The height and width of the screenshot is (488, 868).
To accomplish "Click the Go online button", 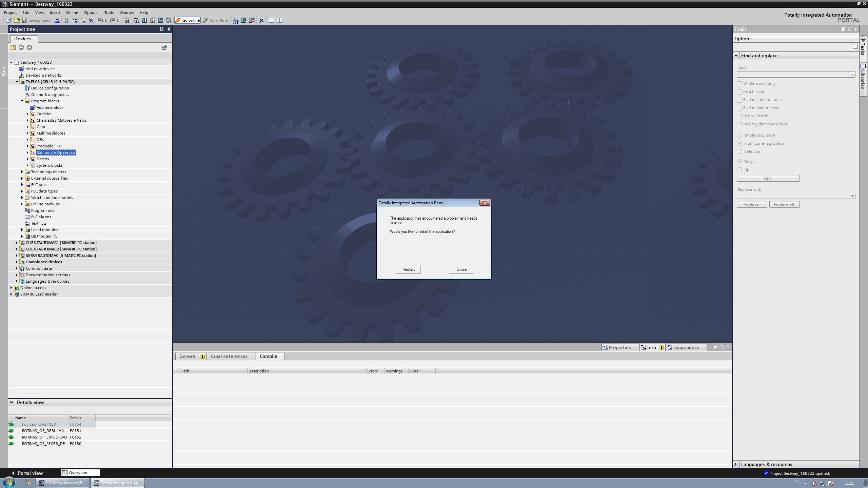I will (188, 20).
